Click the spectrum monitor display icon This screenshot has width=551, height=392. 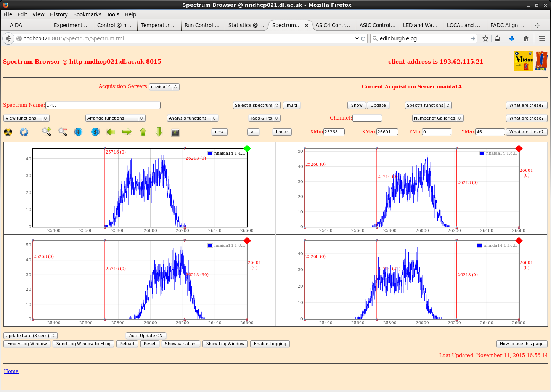coord(175,132)
